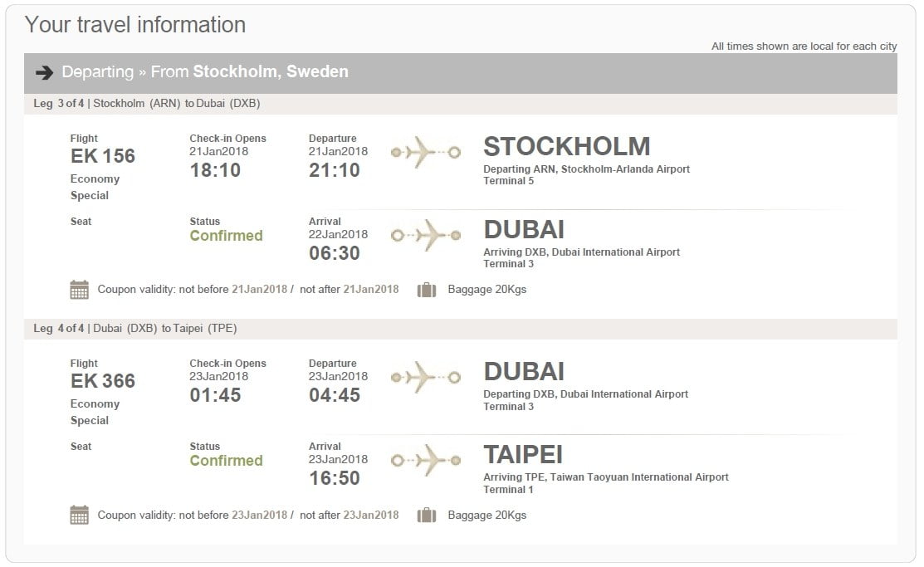Click the STOCKHOLM city heading
The height and width of the screenshot is (567, 924).
coord(567,147)
